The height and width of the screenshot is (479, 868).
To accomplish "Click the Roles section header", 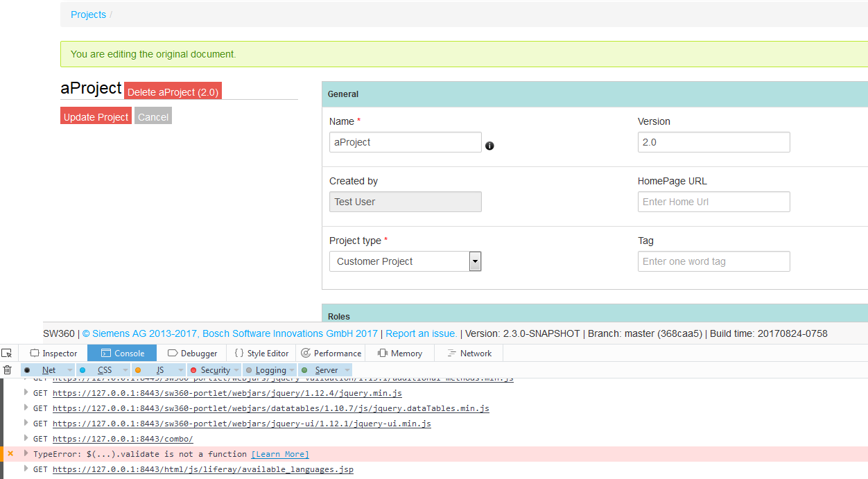I will point(595,313).
